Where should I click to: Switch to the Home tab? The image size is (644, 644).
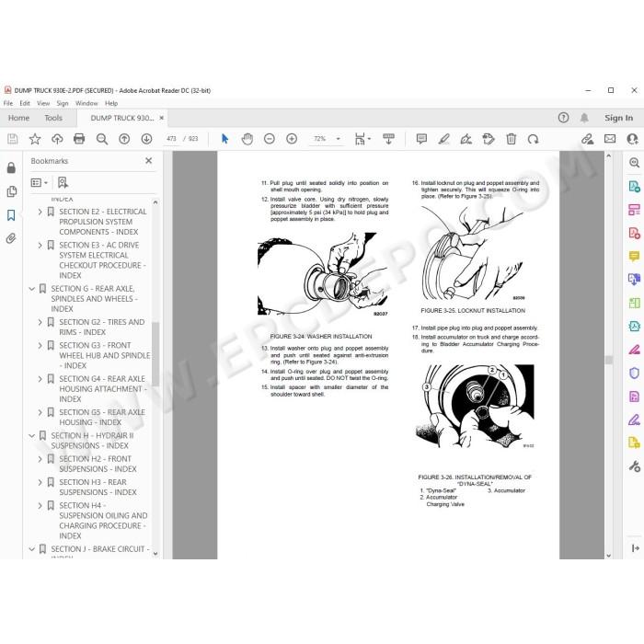pos(18,118)
